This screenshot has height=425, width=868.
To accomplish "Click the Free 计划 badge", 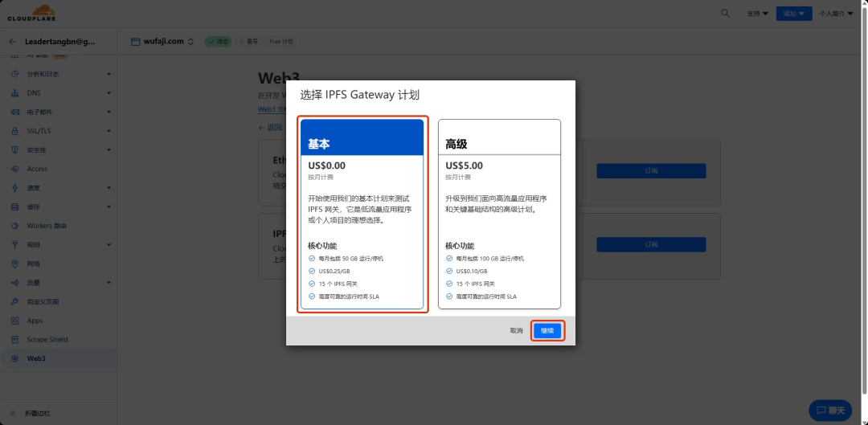I will pos(280,42).
